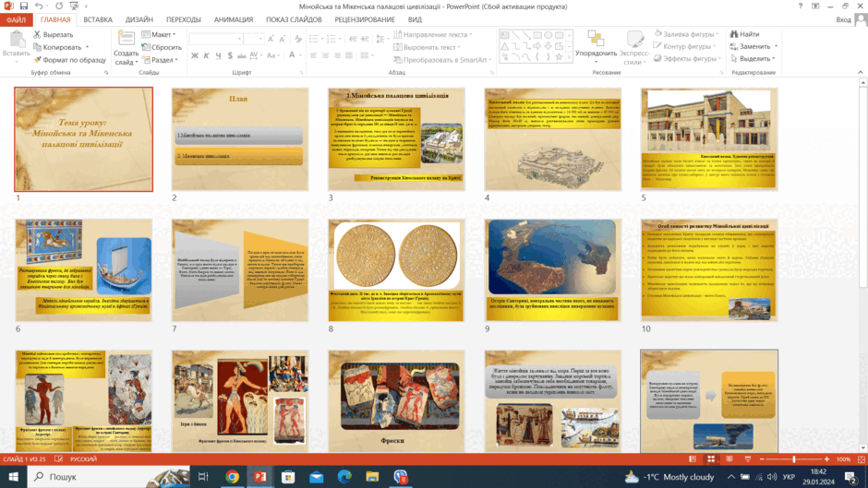The image size is (868, 488).
Task: Click the spell check icon in status bar
Action: [59, 459]
